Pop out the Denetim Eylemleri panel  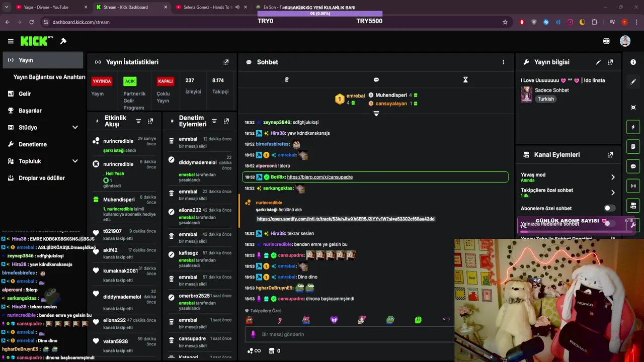(226, 121)
